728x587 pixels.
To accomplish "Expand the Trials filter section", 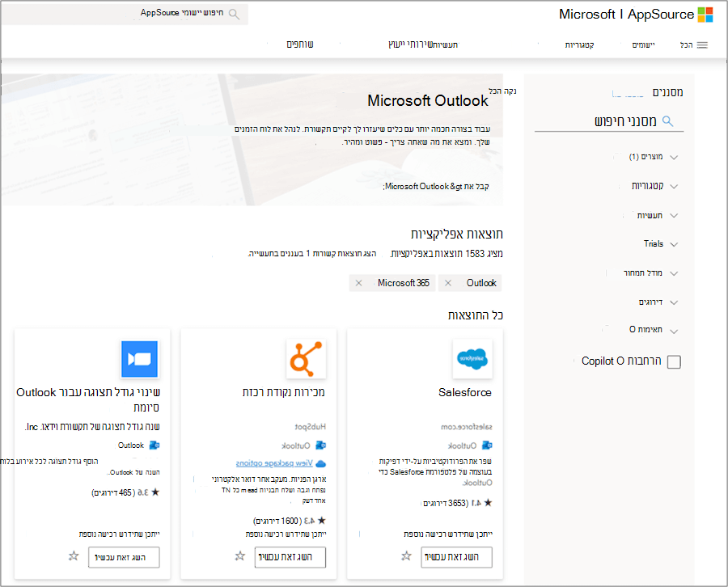I will (x=661, y=244).
